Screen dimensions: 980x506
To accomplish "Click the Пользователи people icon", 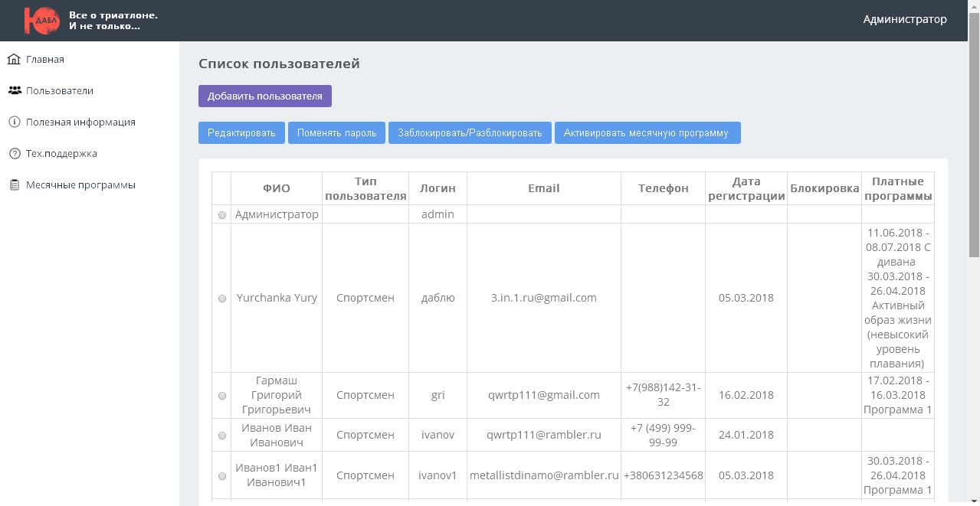I will coord(15,90).
